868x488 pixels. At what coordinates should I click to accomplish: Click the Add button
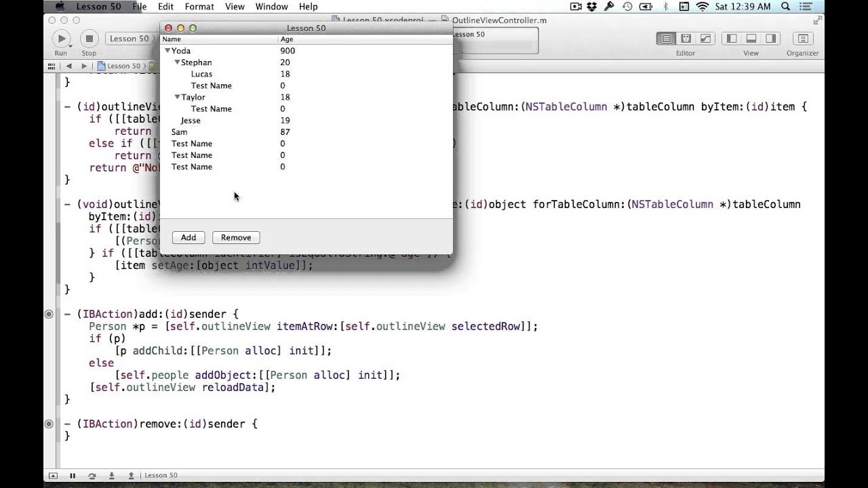pos(189,238)
